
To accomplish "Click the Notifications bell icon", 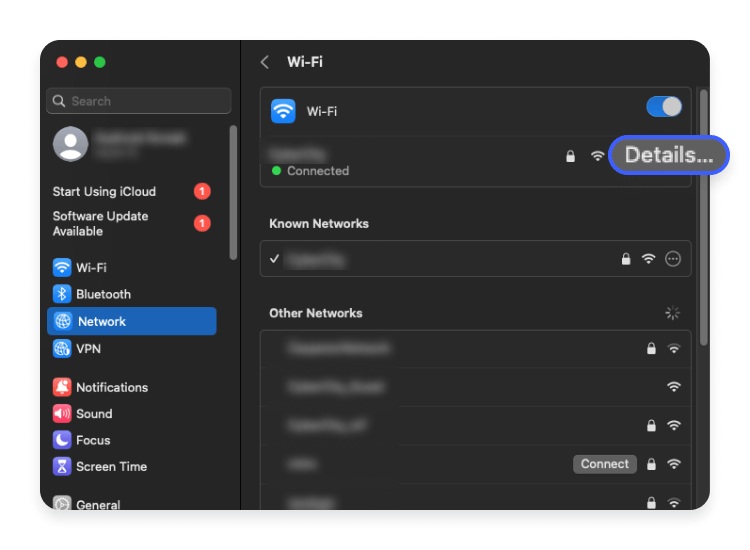I will coord(62,387).
